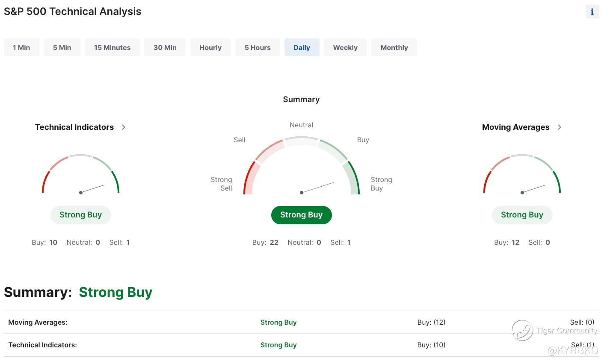Image resolution: width=610 pixels, height=364 pixels.
Task: Click the 'Strong Buy' label right of Summary gauge
Action: 382,184
